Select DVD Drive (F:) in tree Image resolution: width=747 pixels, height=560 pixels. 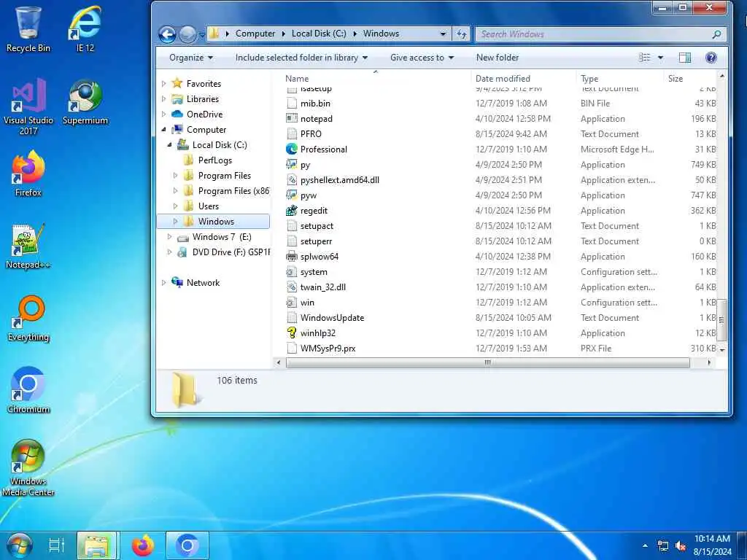[231, 252]
